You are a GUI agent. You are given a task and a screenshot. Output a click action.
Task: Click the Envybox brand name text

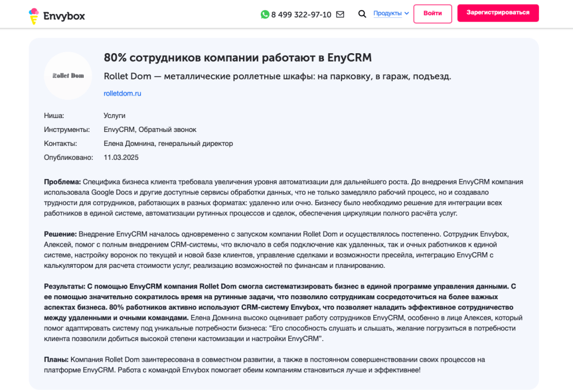64,16
